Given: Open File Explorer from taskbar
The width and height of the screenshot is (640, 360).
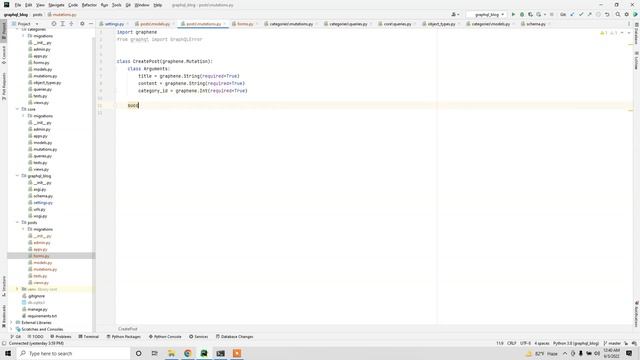Looking at the screenshot, I should 171,353.
